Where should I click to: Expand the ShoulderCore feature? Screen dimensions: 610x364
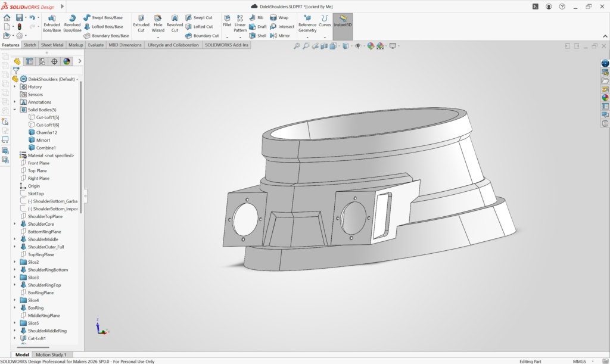click(15, 224)
